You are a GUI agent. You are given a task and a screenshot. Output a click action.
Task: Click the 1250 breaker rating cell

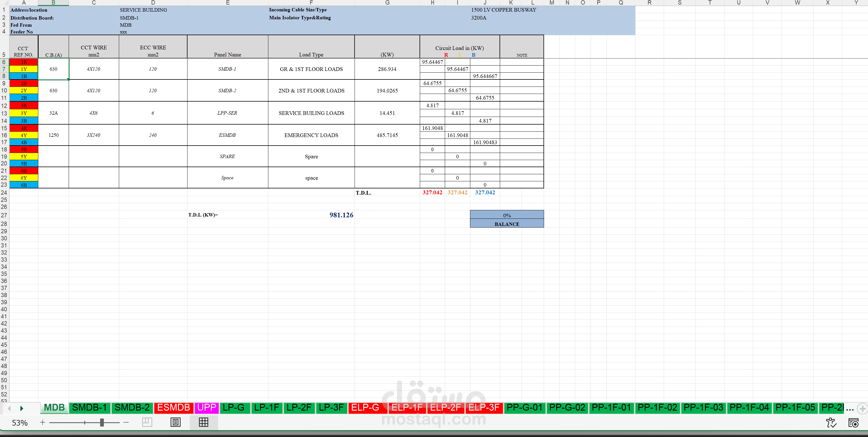[x=54, y=135]
